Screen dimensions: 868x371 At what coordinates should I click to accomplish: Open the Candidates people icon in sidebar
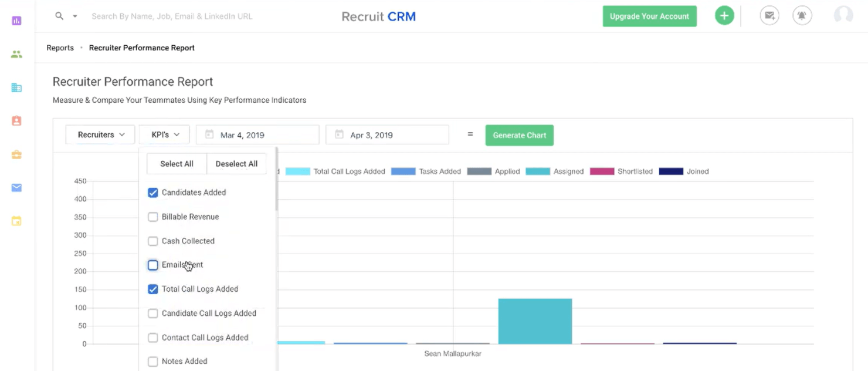(16, 54)
